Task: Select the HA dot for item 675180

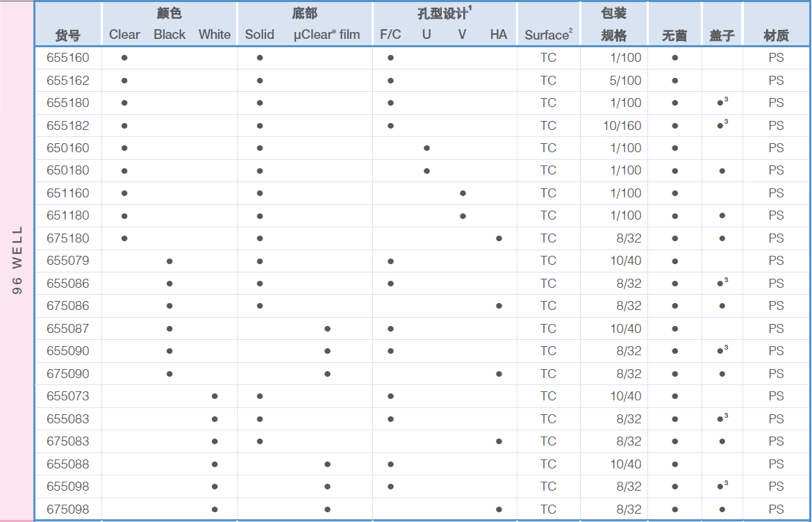Action: pos(497,238)
